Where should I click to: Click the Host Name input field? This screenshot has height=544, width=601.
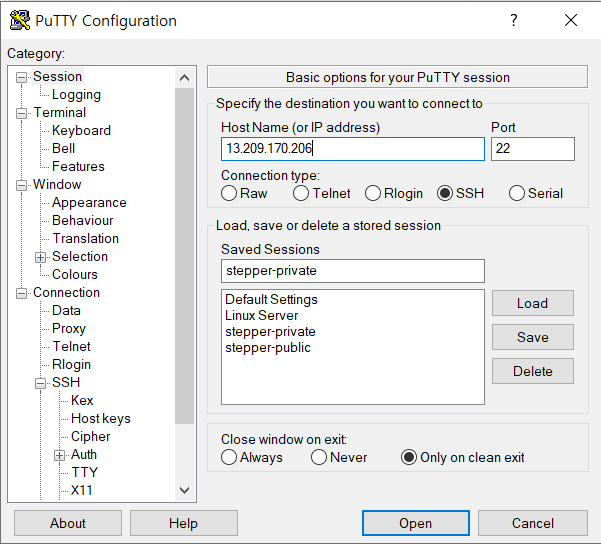coord(353,149)
